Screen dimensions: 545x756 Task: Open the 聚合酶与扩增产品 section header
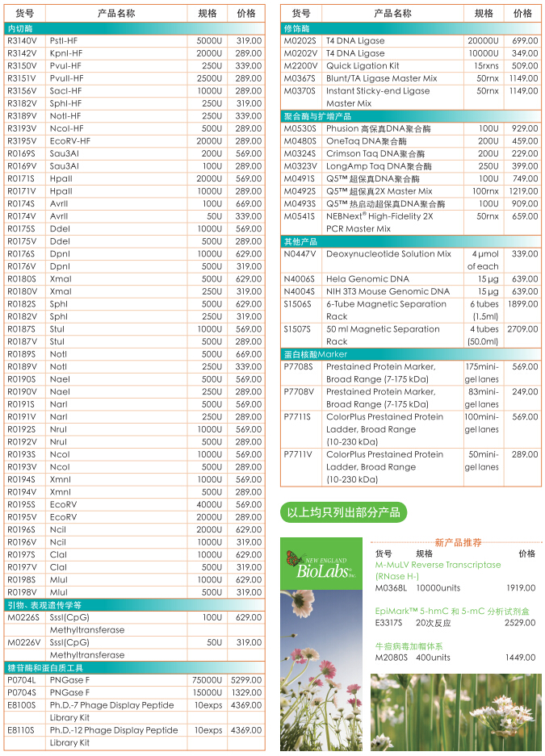tap(317, 116)
